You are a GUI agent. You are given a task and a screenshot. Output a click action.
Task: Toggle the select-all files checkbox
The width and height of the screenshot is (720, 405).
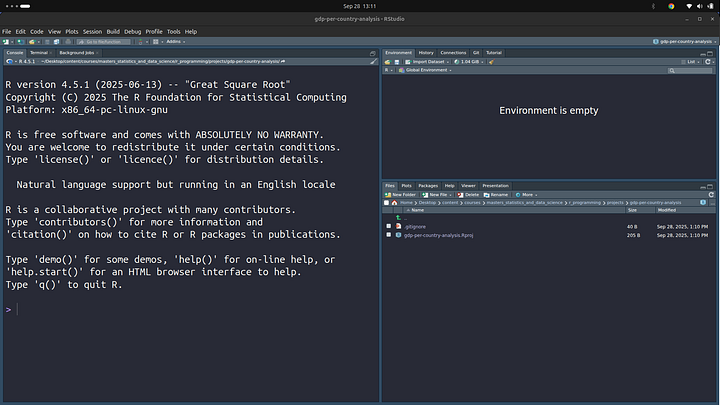tap(386, 202)
